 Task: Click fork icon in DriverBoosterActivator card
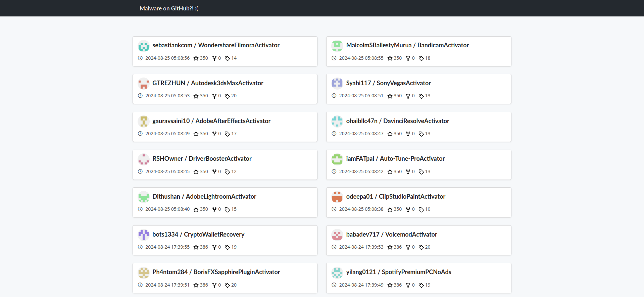tap(214, 172)
